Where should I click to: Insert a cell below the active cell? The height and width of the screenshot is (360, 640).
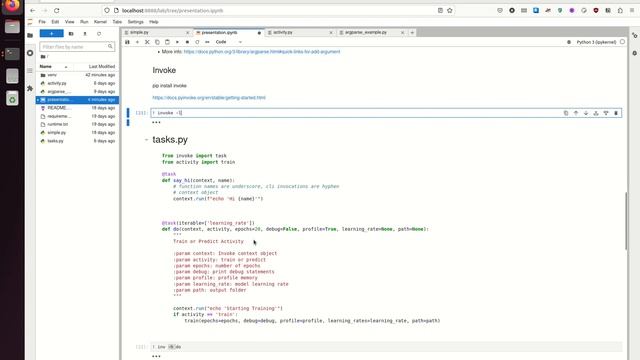pyautogui.click(x=606, y=113)
